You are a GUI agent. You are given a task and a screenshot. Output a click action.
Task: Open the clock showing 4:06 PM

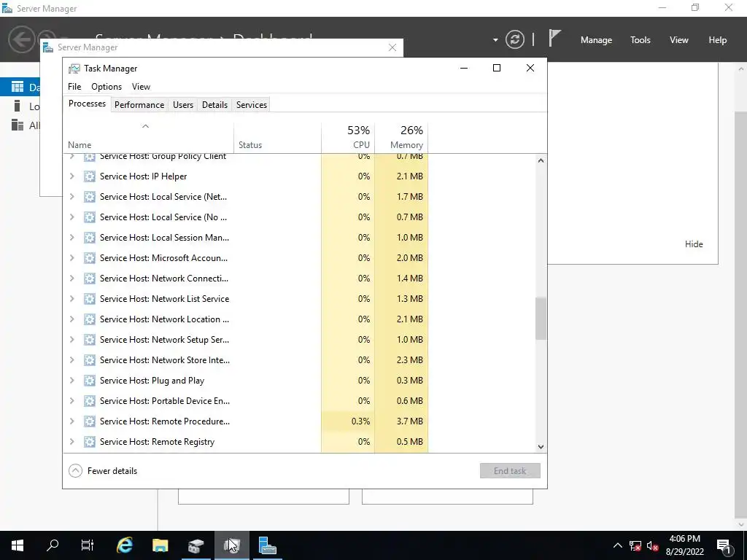coord(684,545)
